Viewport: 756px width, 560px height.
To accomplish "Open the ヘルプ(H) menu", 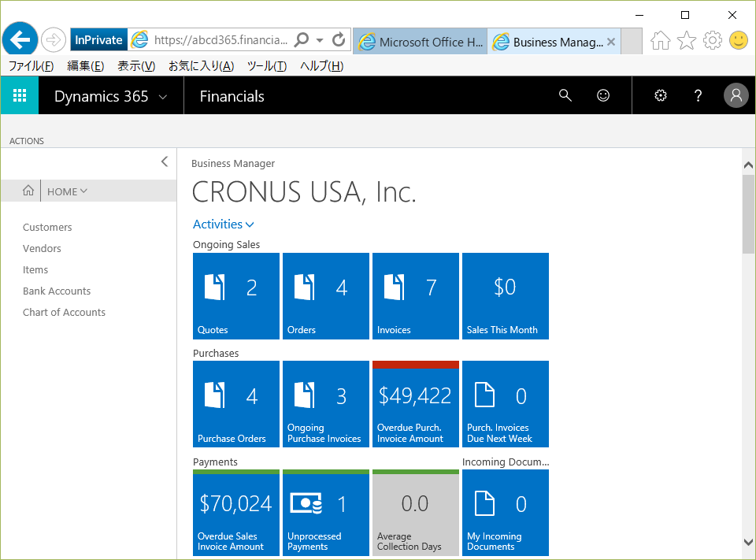I will click(321, 66).
